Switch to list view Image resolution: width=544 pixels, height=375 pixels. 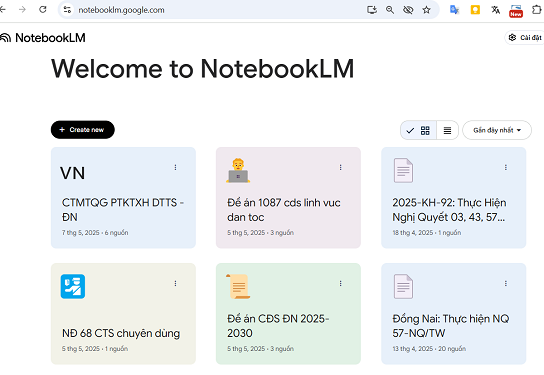point(448,130)
